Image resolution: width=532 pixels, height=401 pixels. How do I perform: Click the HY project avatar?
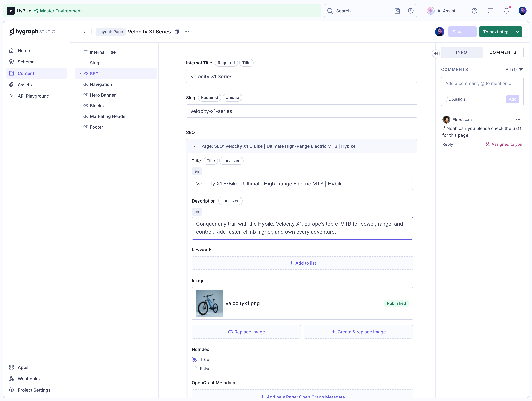[11, 11]
